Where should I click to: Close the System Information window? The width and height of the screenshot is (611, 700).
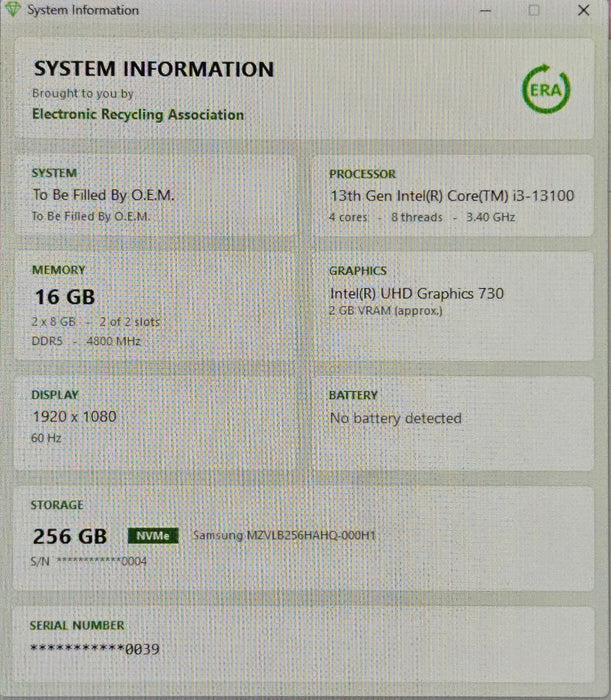coord(583,10)
